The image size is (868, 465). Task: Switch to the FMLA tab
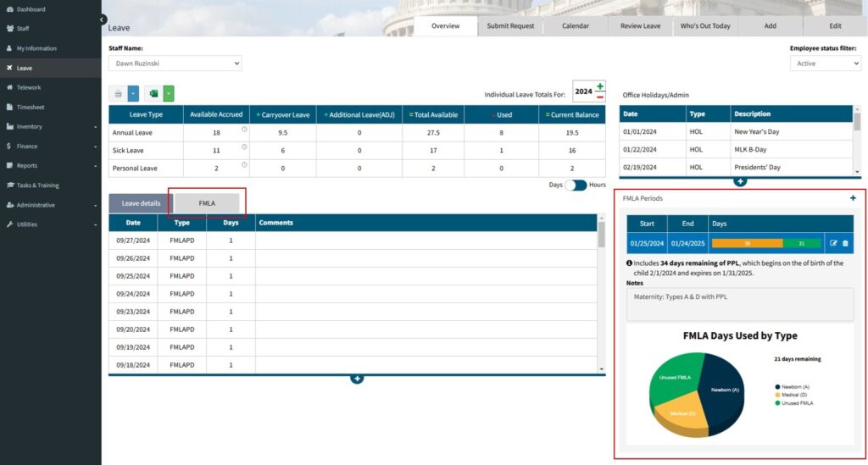point(207,203)
